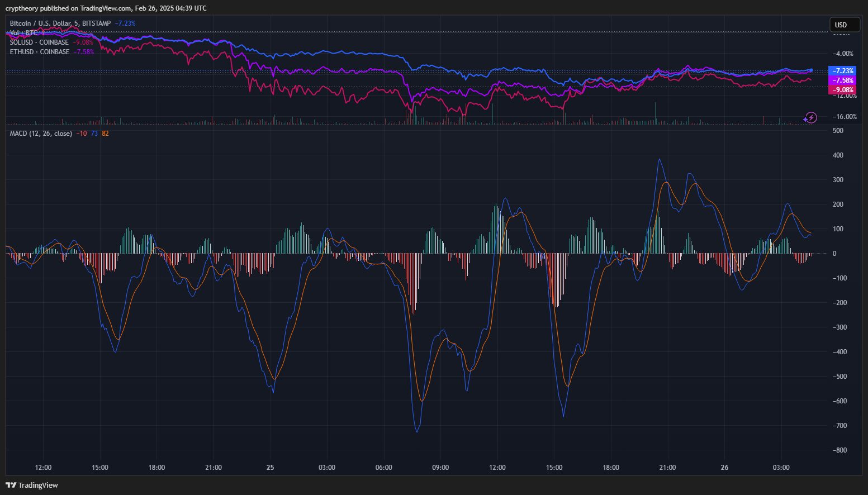Screen dimensions: 868x495
Task: Click the orange 82 signal line value
Action: click(105, 134)
